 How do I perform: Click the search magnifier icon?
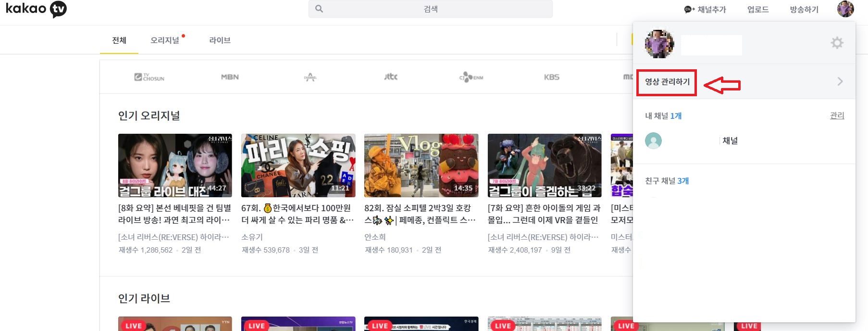click(x=319, y=9)
